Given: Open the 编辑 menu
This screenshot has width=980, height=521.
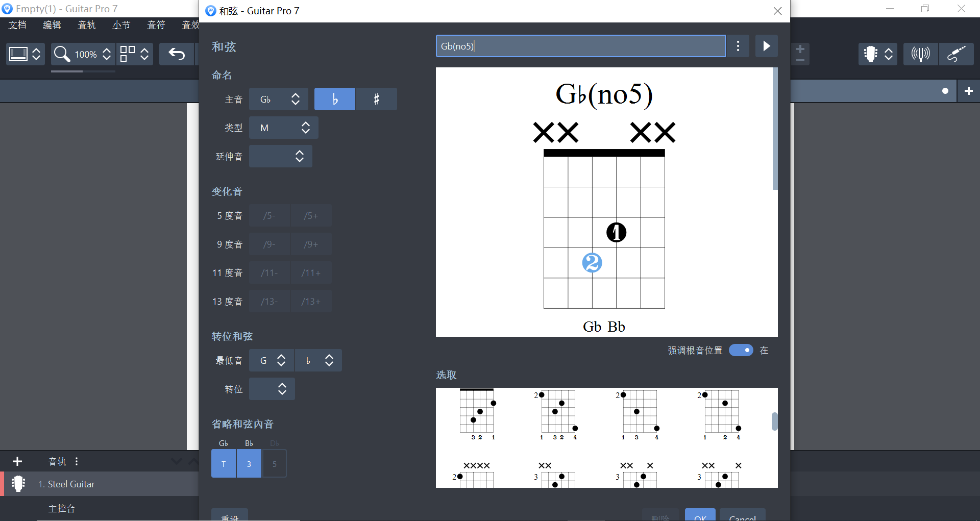Looking at the screenshot, I should click(x=52, y=24).
